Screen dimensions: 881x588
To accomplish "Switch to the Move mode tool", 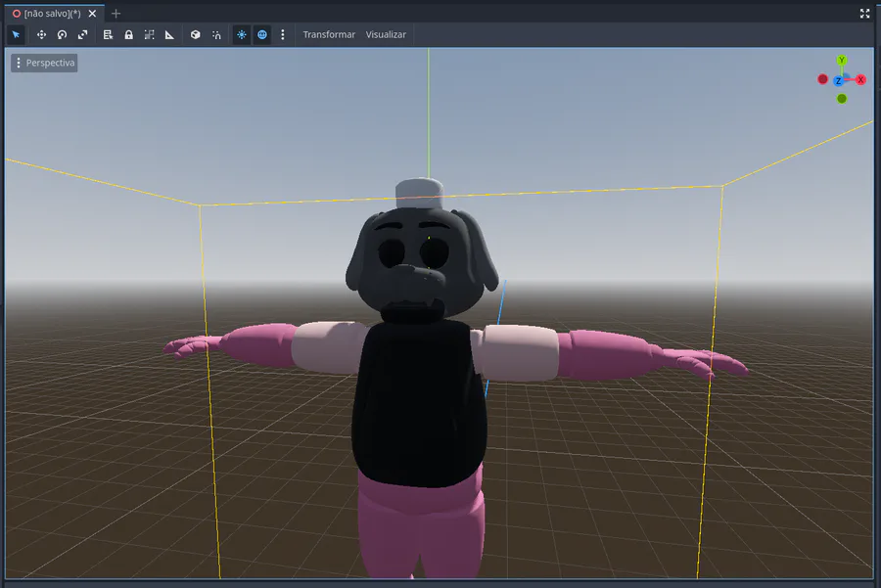I will (x=41, y=35).
